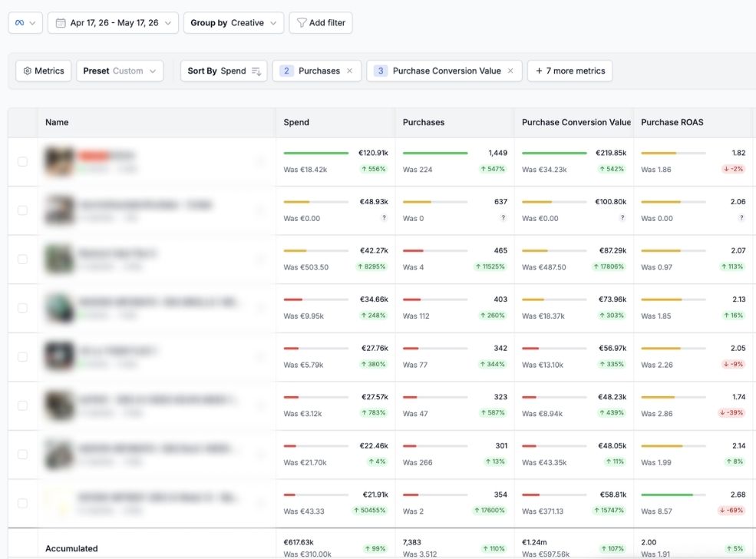
Task: Click the Meta infinity logo icon
Action: 19,23
